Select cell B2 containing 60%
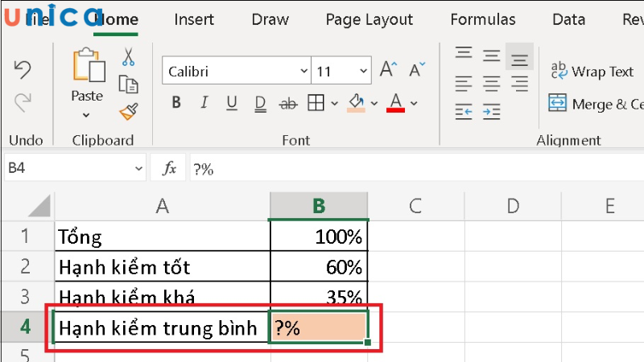The height and width of the screenshot is (362, 644). coord(319,266)
